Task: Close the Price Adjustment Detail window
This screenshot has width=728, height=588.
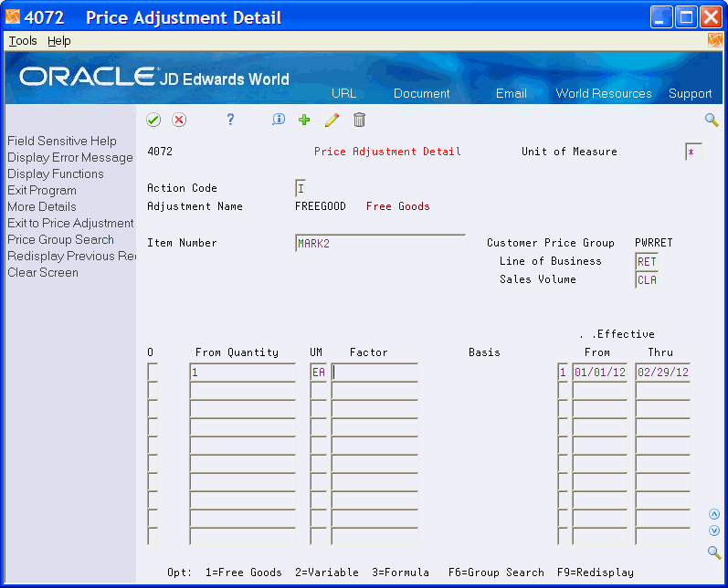Action: click(x=711, y=17)
